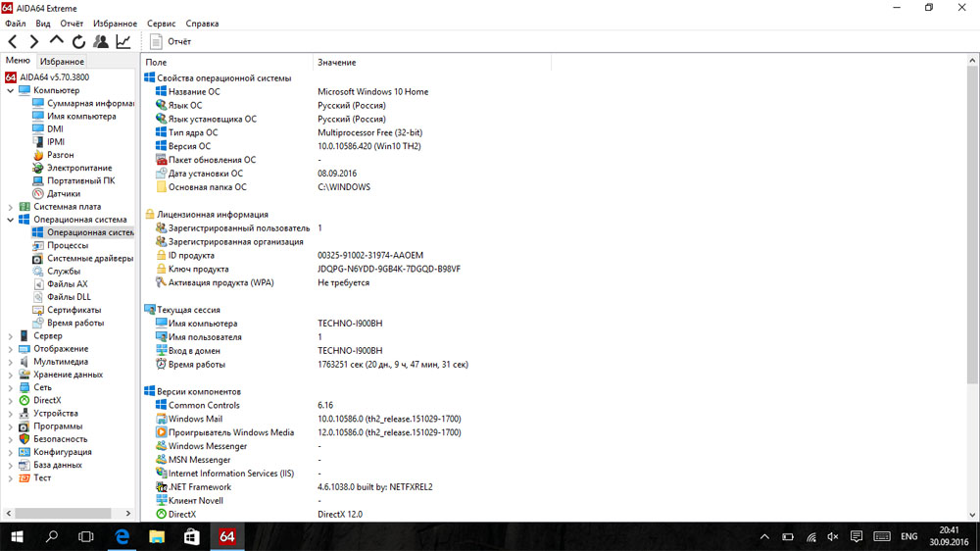Click the Поле column header
The image size is (980, 551).
click(x=227, y=63)
